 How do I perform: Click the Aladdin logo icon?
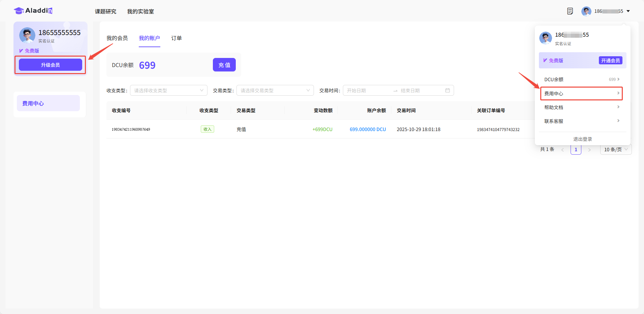click(19, 11)
